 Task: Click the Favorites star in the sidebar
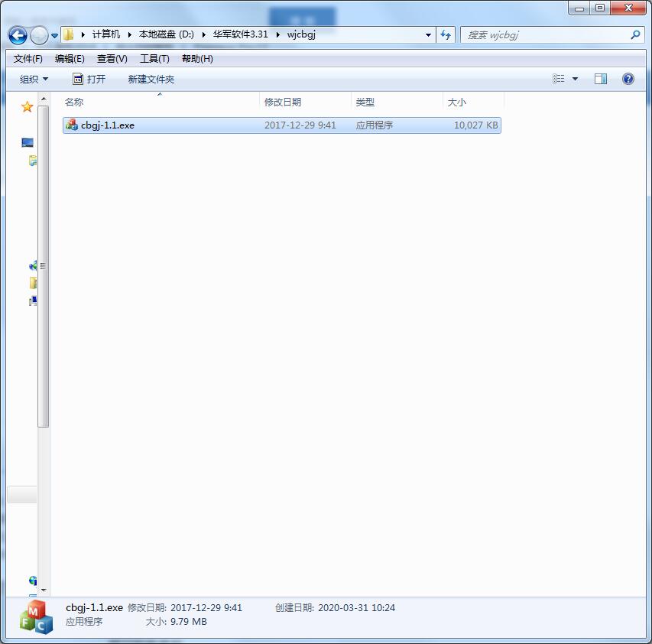tap(27, 106)
